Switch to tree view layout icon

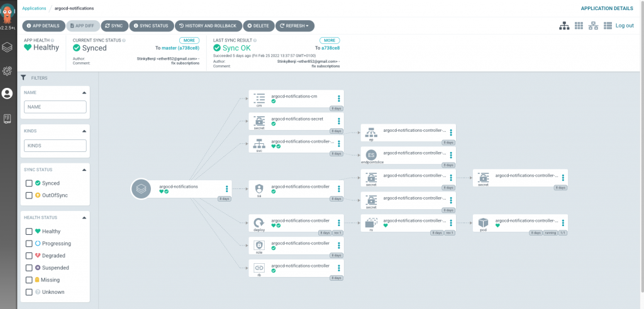point(564,26)
